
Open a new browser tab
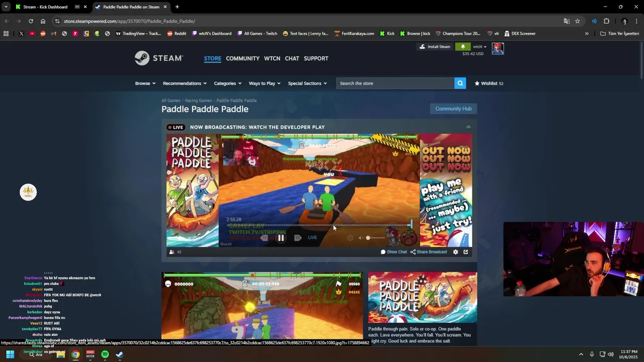(x=177, y=7)
